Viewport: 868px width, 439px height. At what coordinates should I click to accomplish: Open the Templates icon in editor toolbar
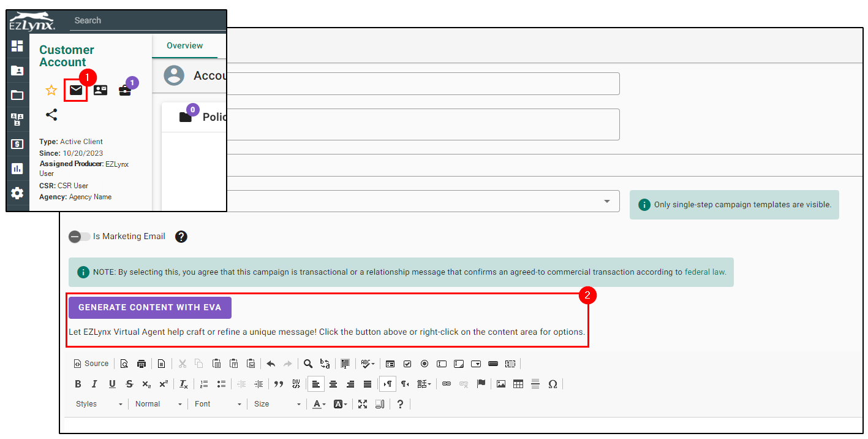click(x=161, y=364)
